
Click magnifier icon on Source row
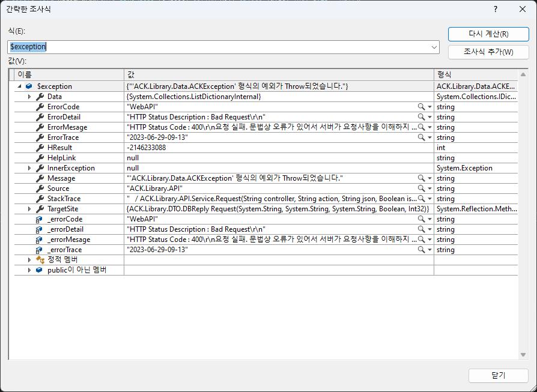(421, 188)
